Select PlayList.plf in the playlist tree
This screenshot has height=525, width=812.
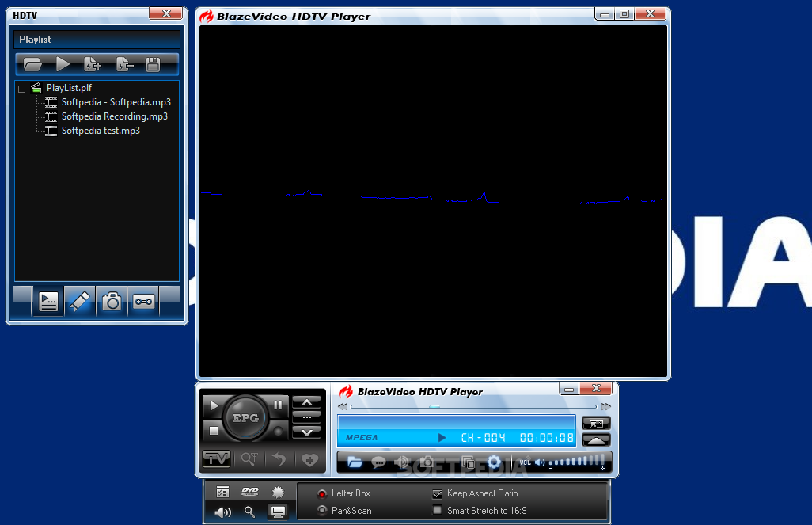[x=69, y=88]
